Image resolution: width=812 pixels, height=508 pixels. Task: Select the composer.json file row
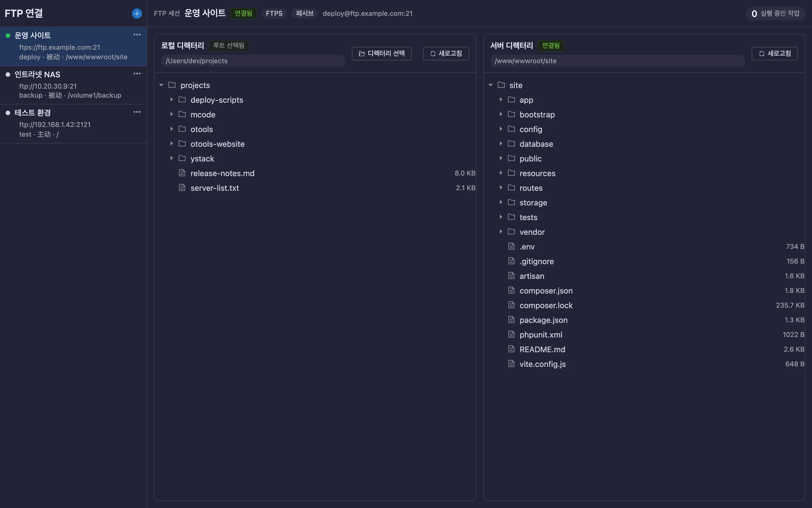click(x=644, y=291)
